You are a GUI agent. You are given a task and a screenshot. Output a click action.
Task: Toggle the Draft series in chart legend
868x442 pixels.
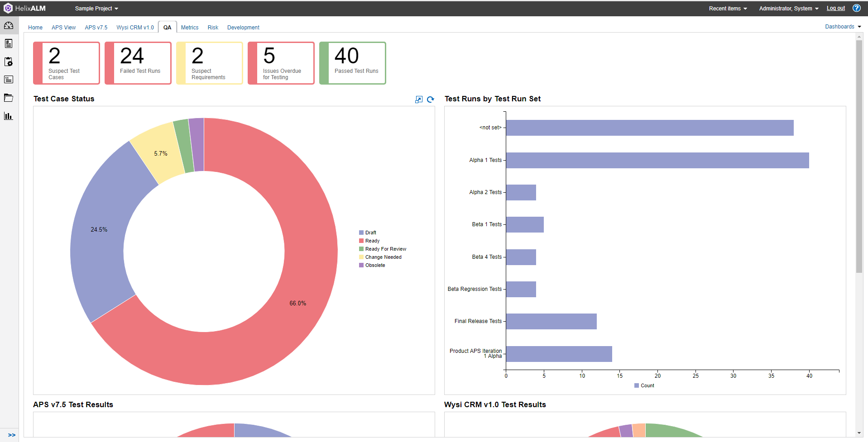(x=370, y=233)
